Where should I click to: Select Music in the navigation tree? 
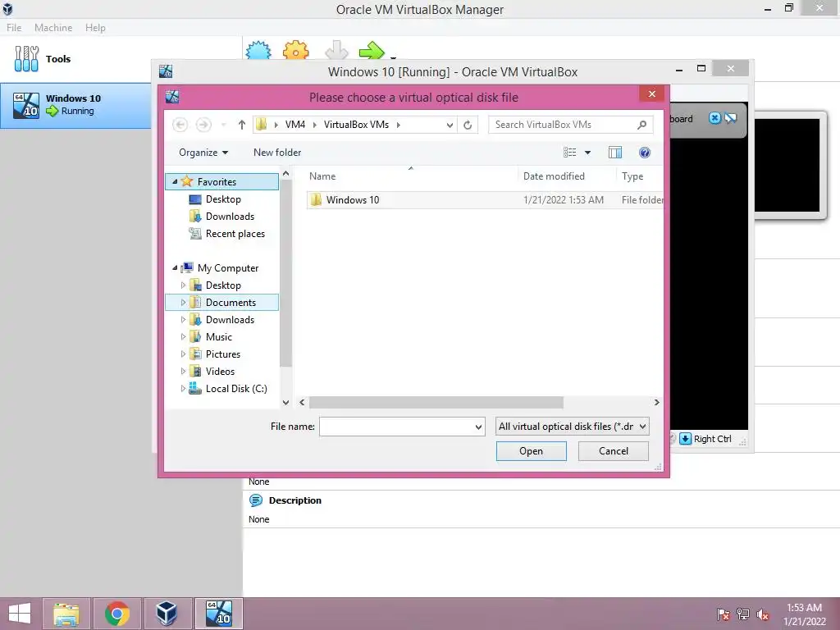click(211, 337)
